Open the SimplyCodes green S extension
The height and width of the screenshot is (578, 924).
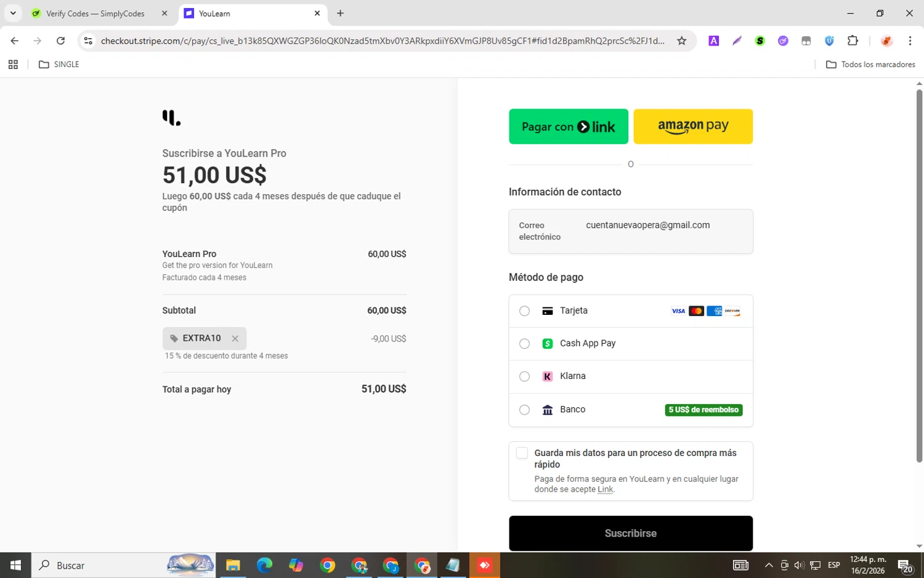click(x=760, y=41)
